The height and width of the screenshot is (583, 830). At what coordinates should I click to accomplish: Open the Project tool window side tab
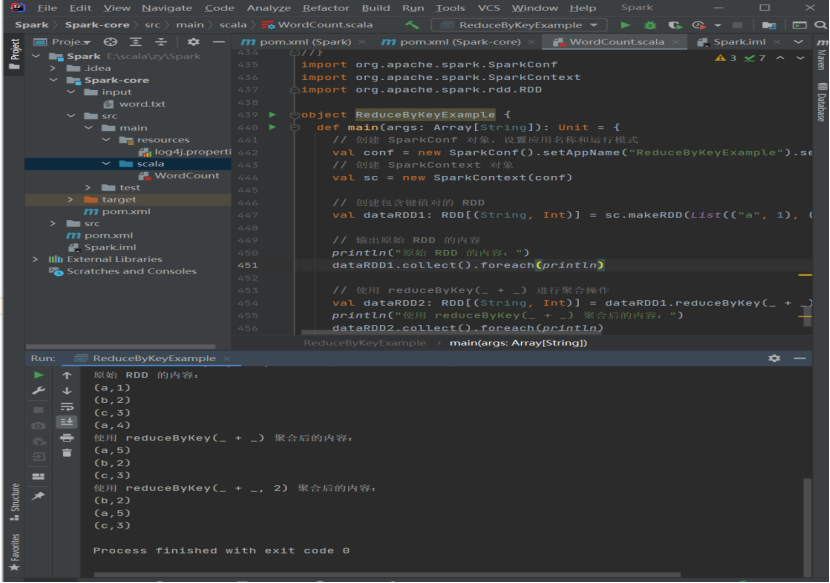[x=14, y=54]
